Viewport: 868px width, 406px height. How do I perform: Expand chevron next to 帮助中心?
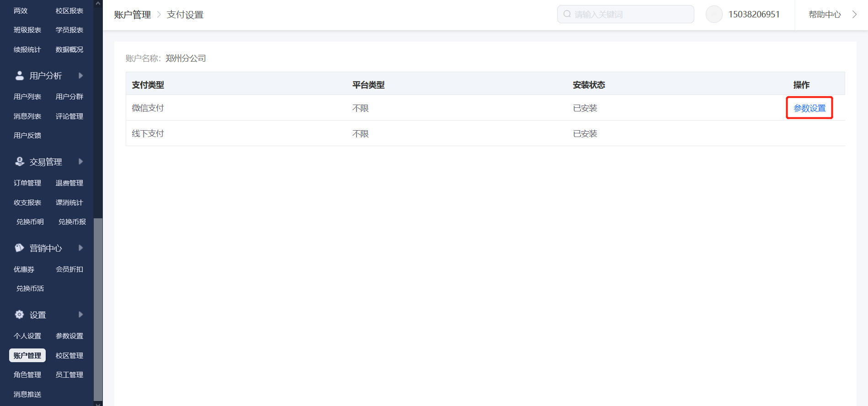click(854, 14)
